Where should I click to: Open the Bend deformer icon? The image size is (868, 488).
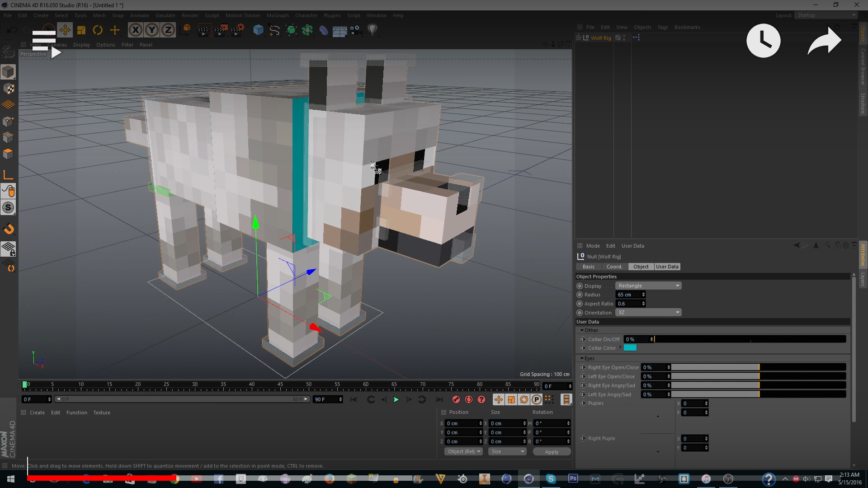324,30
